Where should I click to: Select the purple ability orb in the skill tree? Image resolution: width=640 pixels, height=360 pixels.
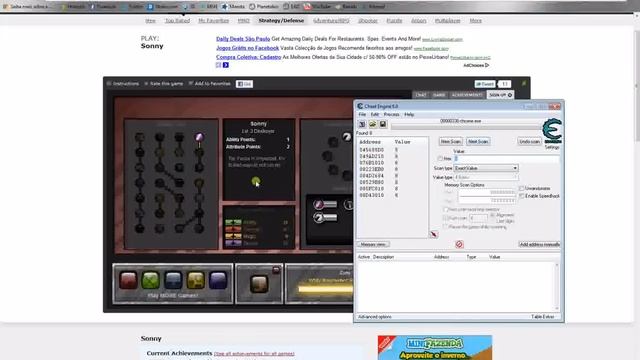[199, 137]
